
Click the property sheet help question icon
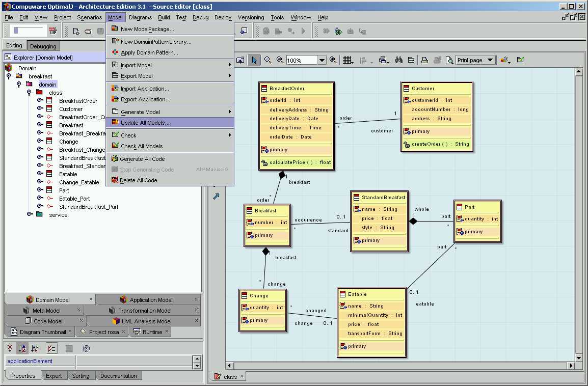86,348
